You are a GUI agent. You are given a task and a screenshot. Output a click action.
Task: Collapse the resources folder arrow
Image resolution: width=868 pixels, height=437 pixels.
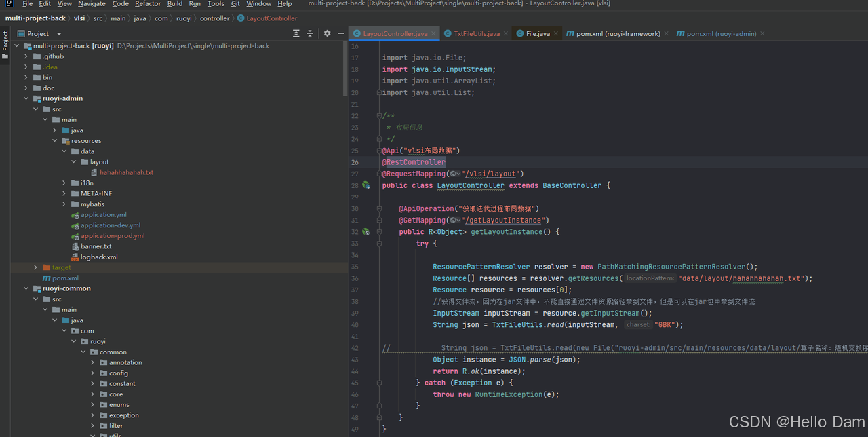point(55,140)
